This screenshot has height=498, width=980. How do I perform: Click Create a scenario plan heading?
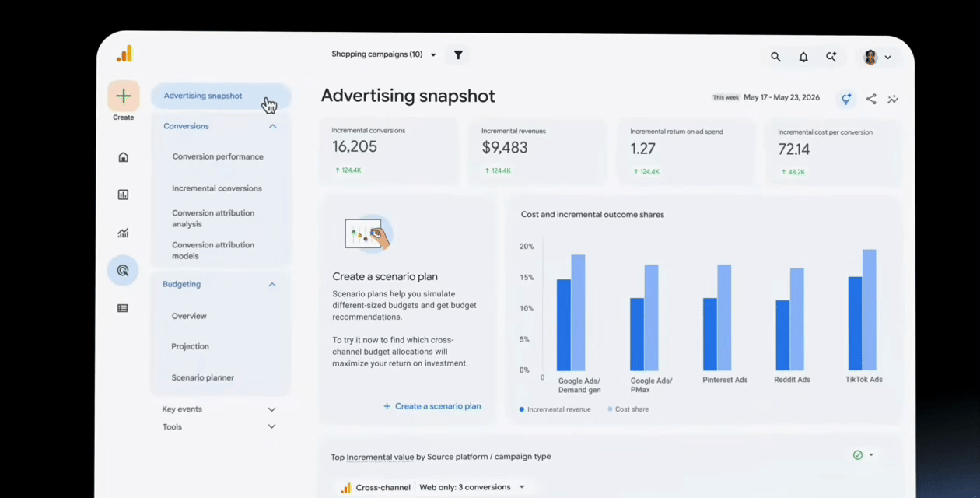[385, 276]
